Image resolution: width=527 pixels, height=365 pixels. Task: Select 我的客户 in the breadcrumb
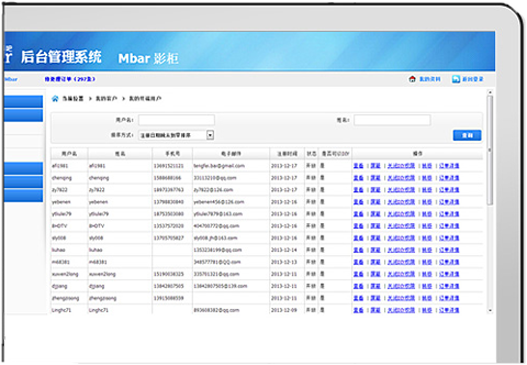tap(106, 98)
